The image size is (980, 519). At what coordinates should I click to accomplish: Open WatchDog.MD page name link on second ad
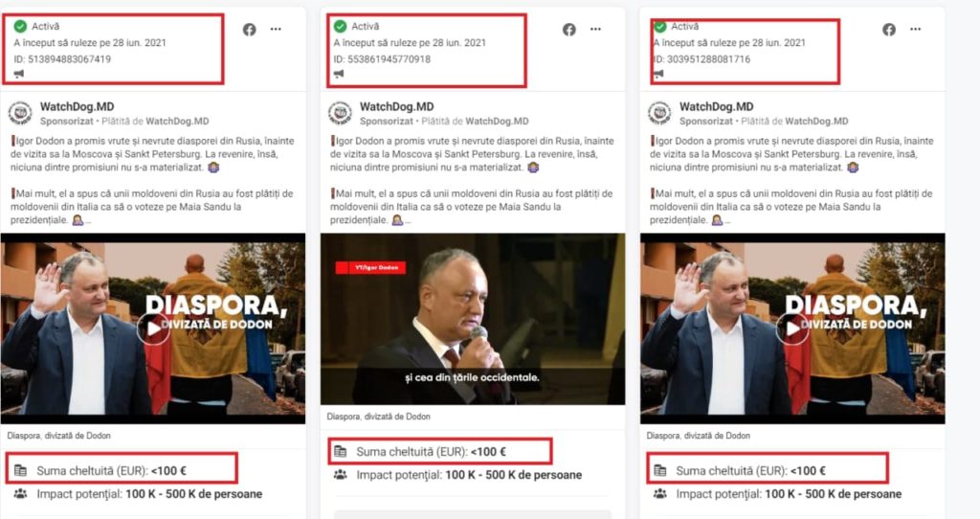(396, 107)
